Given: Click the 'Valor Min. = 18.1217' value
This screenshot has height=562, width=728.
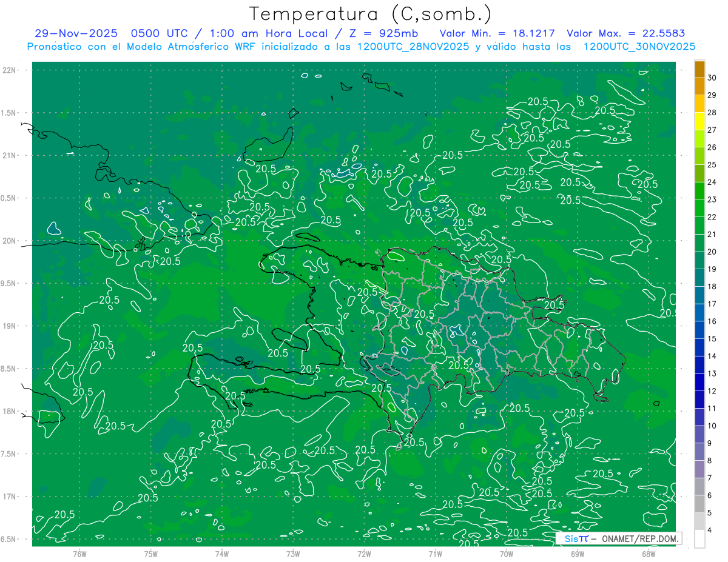Looking at the screenshot, I should tap(497, 33).
